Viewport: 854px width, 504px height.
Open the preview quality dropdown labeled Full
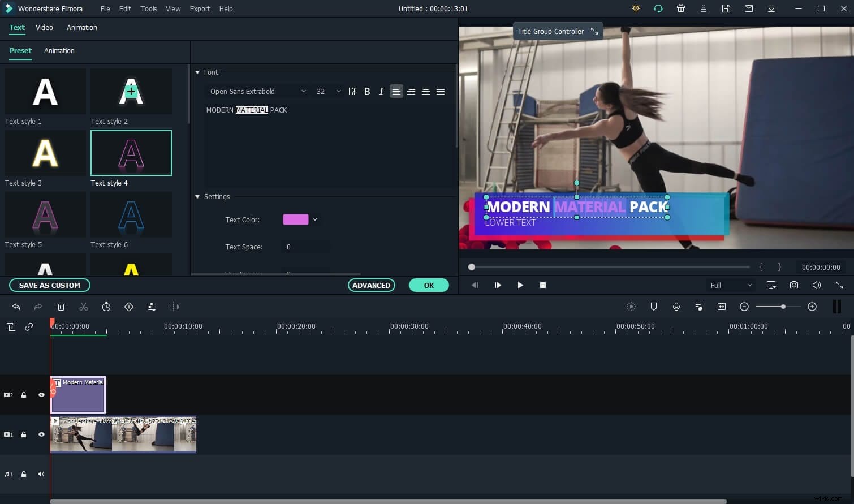(x=731, y=285)
